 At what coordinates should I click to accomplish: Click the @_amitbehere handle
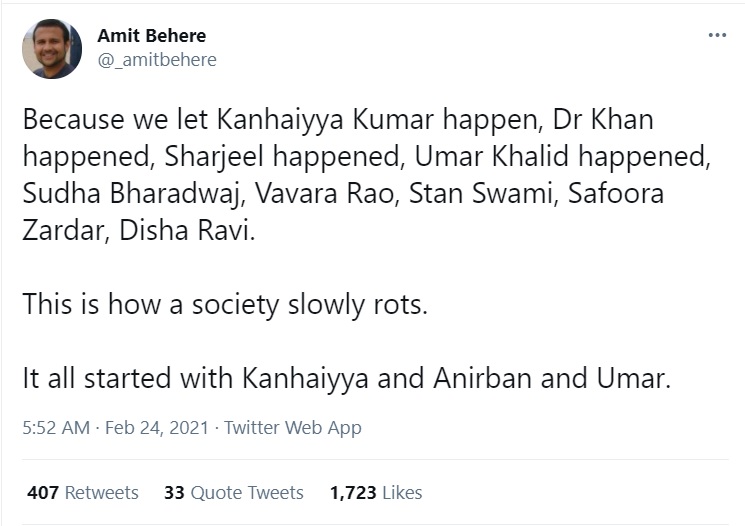[156, 60]
